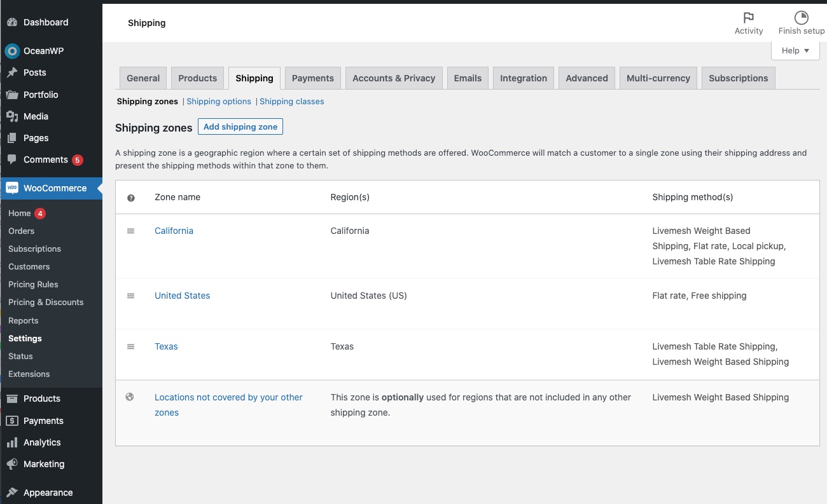
Task: Click the Portfolio folder icon
Action: 12,95
